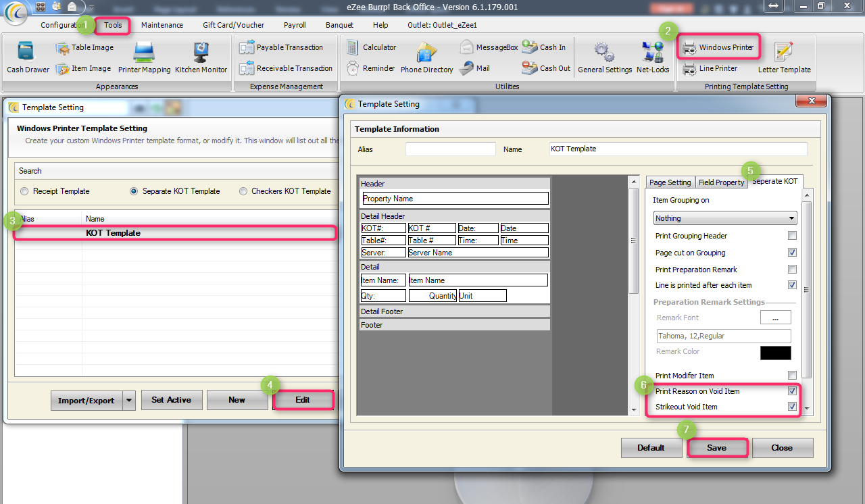Select the Unit field in Detail section

[483, 296]
